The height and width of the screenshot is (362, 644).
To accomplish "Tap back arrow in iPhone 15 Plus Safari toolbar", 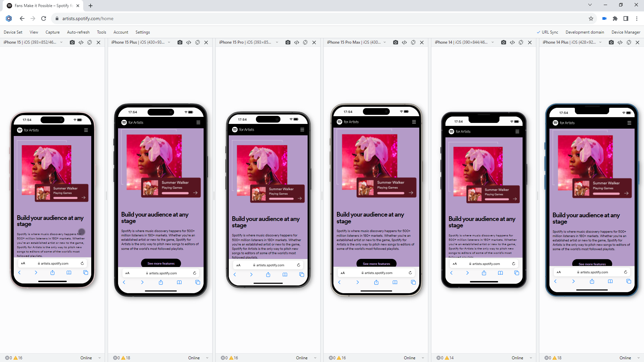I will tap(124, 282).
